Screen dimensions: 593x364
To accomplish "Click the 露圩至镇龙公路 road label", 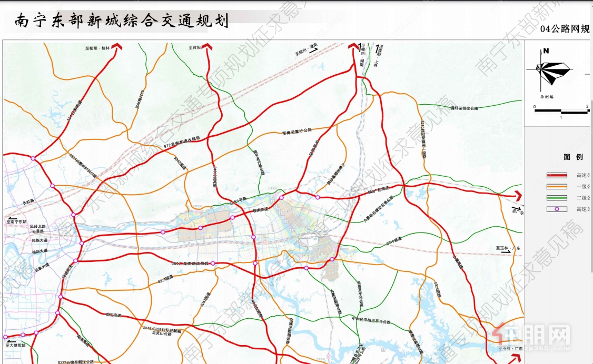I will (x=464, y=108).
